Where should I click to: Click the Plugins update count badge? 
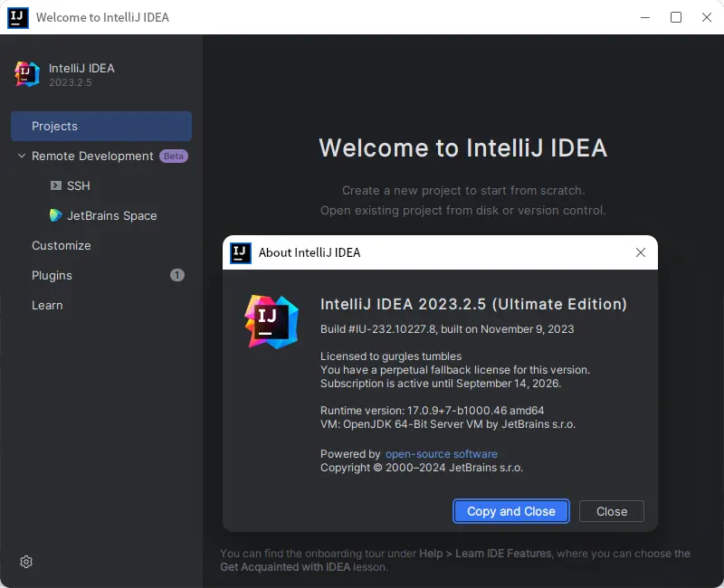(177, 275)
